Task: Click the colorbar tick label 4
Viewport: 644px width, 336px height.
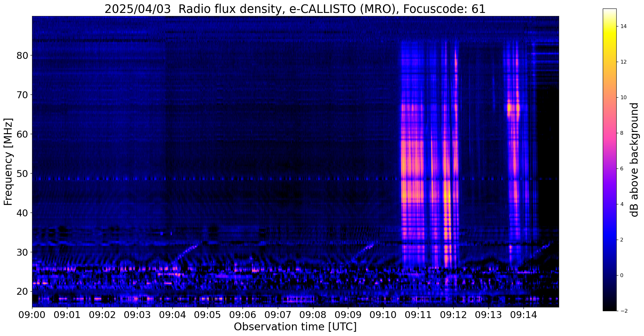Action: (x=622, y=204)
